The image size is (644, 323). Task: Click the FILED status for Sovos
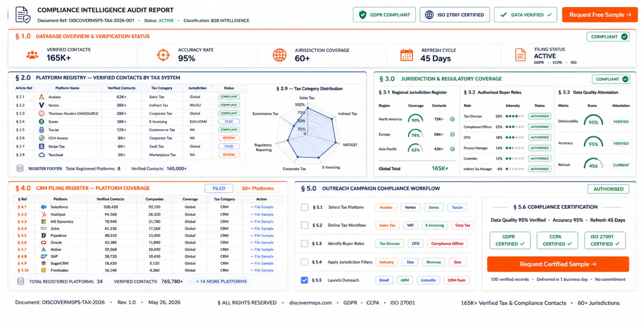(229, 121)
